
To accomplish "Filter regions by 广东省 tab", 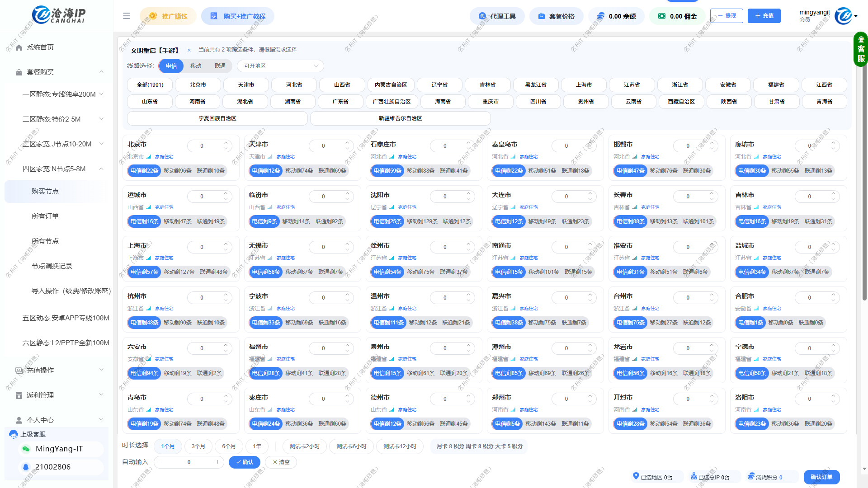I will tap(340, 102).
